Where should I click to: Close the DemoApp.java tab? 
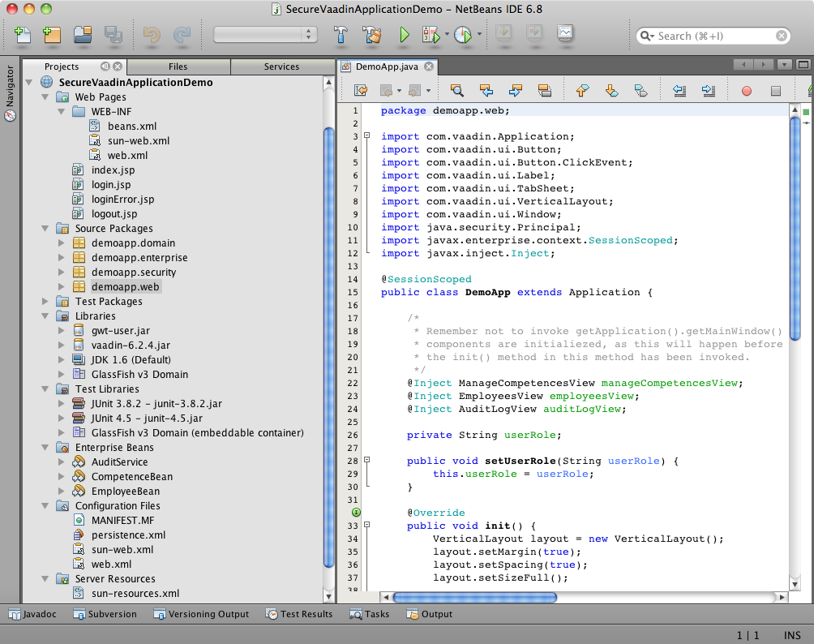coord(429,66)
